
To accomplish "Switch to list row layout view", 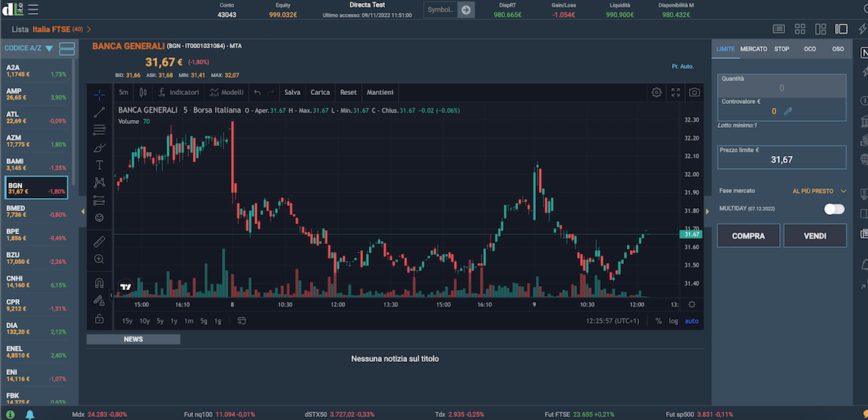I will pos(778,29).
